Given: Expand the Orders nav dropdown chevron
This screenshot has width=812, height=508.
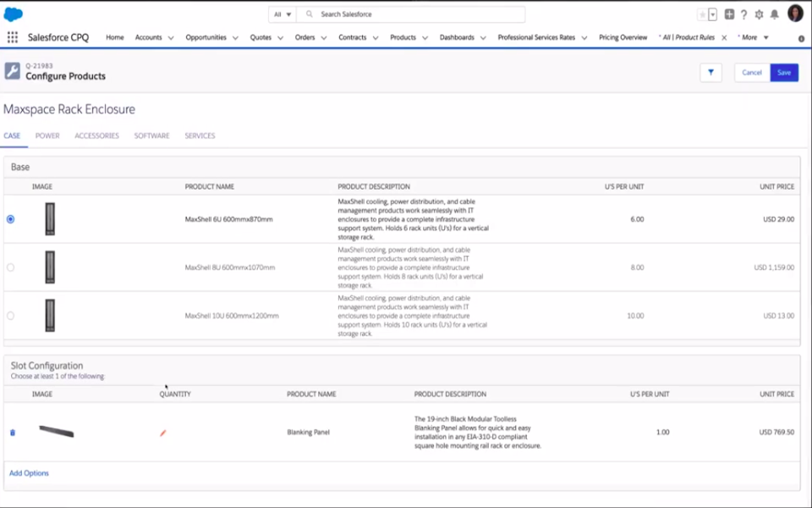Looking at the screenshot, I should [324, 38].
